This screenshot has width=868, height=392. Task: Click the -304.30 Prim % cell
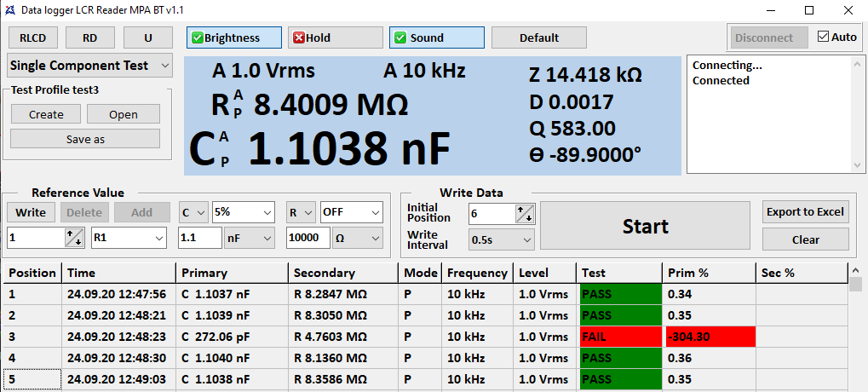click(710, 337)
